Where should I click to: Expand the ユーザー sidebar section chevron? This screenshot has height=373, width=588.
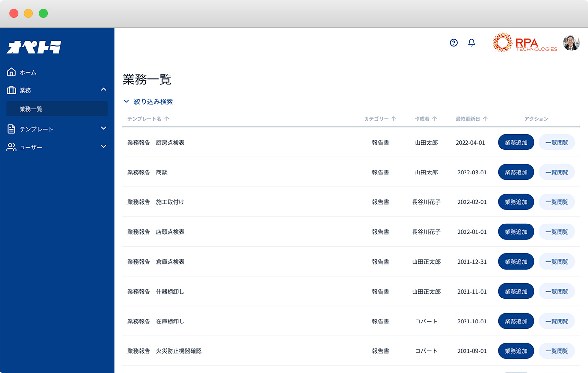(103, 146)
